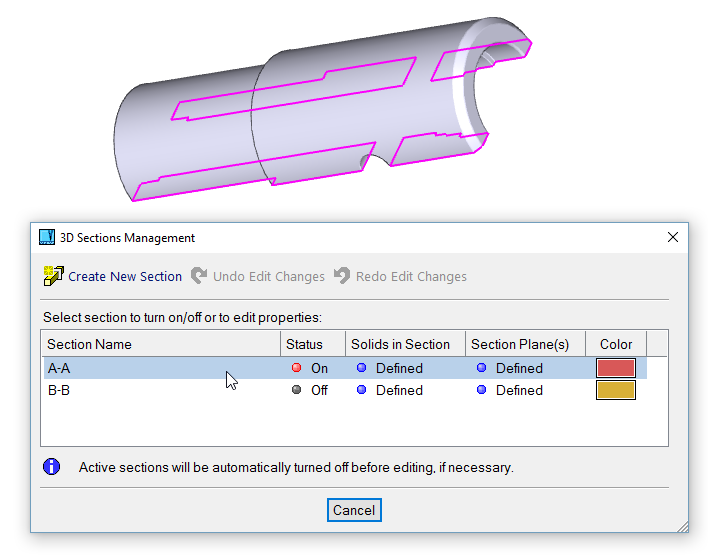The width and height of the screenshot is (708, 557).
Task: Click the Status column header
Action: [x=304, y=344]
